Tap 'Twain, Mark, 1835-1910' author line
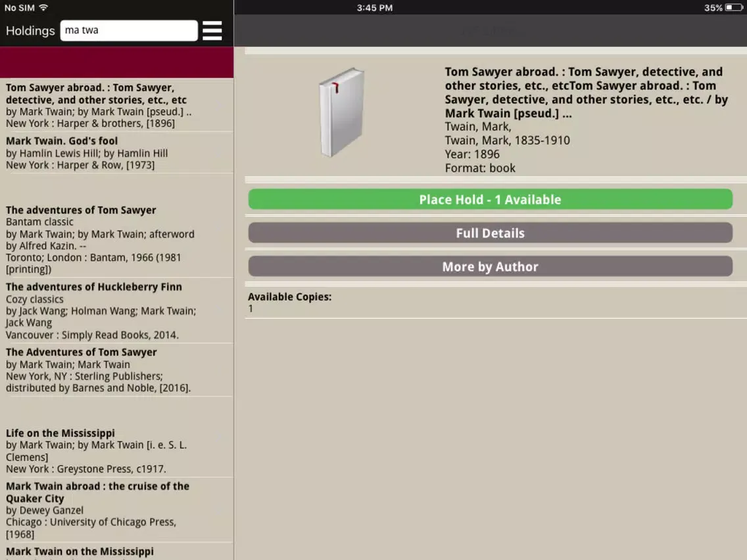 tap(508, 141)
